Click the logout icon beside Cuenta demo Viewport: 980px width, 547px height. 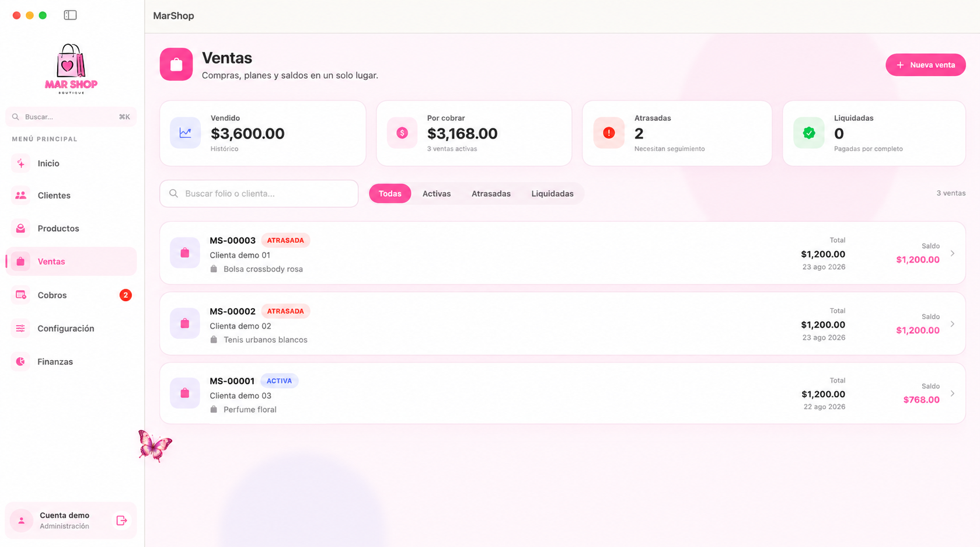(121, 520)
